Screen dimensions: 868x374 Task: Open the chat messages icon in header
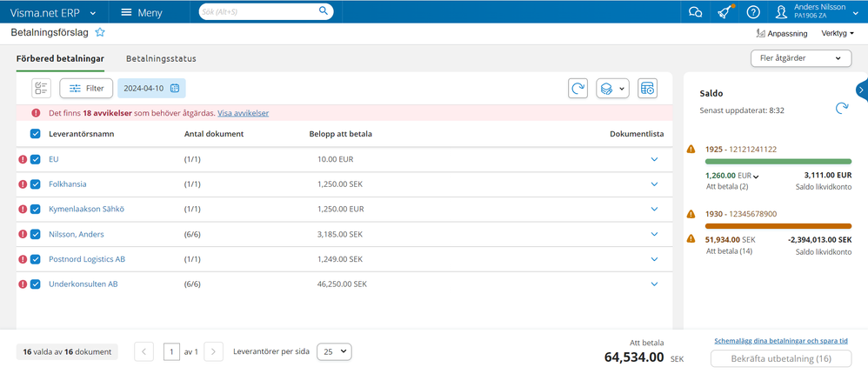(x=695, y=11)
